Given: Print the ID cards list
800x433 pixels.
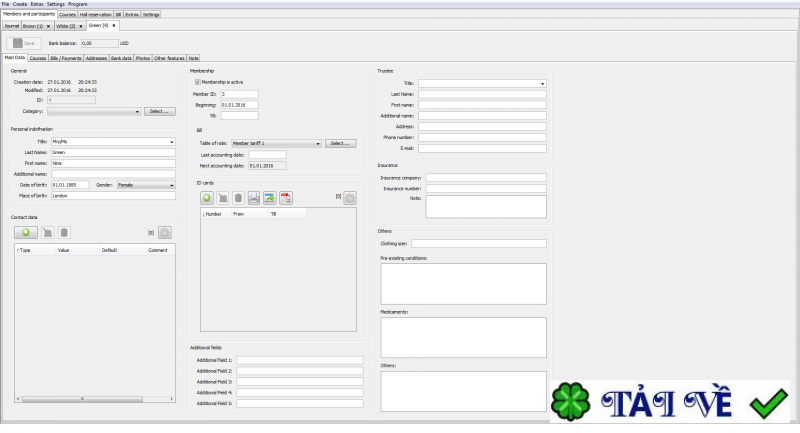Looking at the screenshot, I should coord(254,198).
